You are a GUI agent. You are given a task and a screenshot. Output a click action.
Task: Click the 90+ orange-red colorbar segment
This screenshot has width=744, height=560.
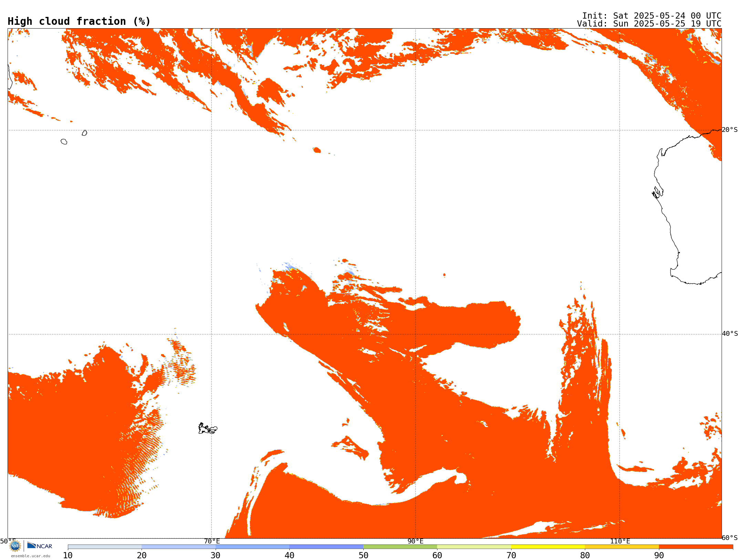(x=696, y=547)
